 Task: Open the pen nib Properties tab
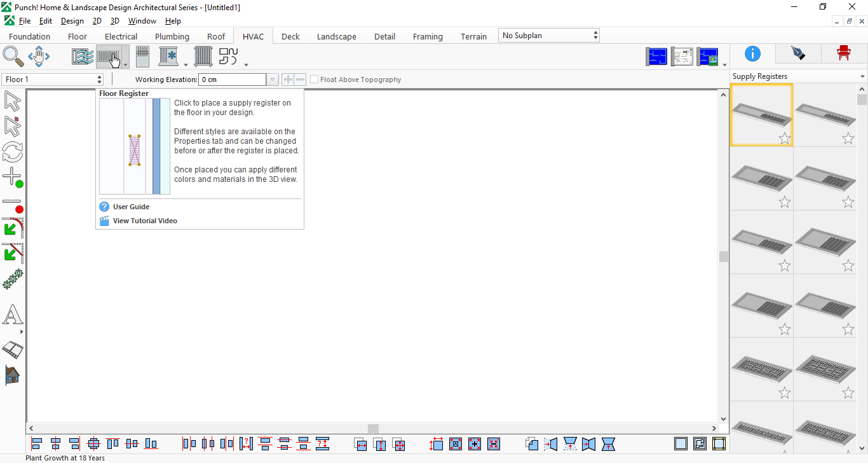(798, 53)
